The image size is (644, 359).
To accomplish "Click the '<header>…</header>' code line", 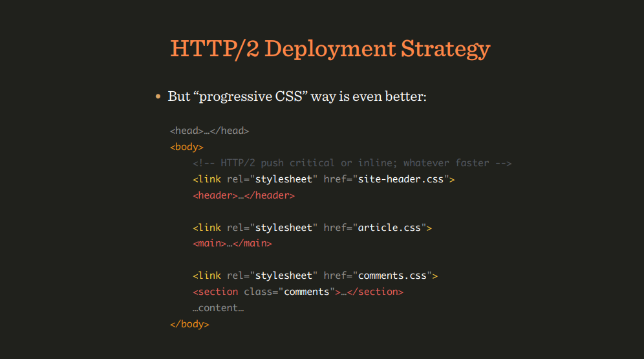I will tap(244, 195).
